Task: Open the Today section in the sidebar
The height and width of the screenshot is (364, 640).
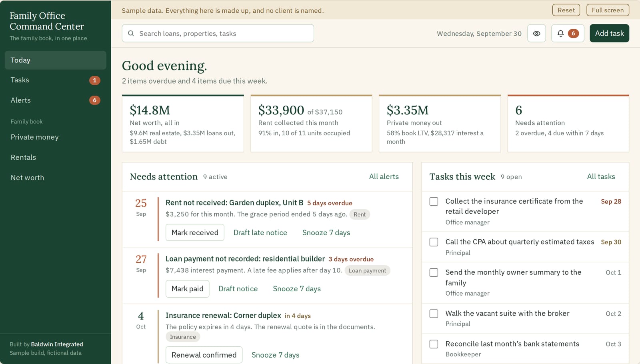Action: (x=56, y=60)
